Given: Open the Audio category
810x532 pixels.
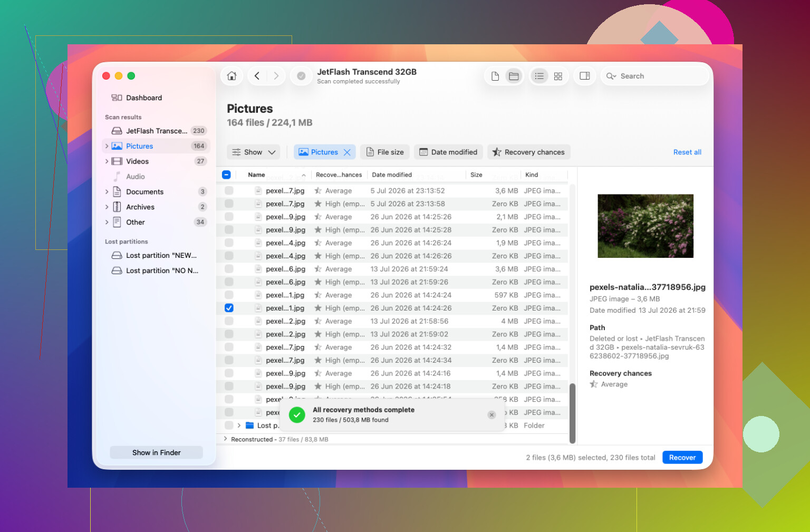Looking at the screenshot, I should click(156, 177).
